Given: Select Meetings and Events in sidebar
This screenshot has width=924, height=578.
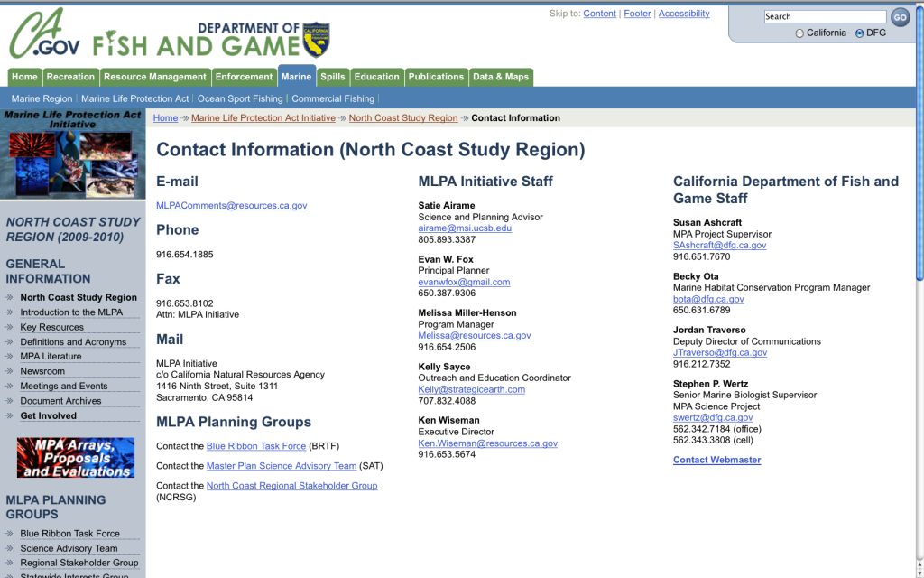Looking at the screenshot, I should click(64, 386).
